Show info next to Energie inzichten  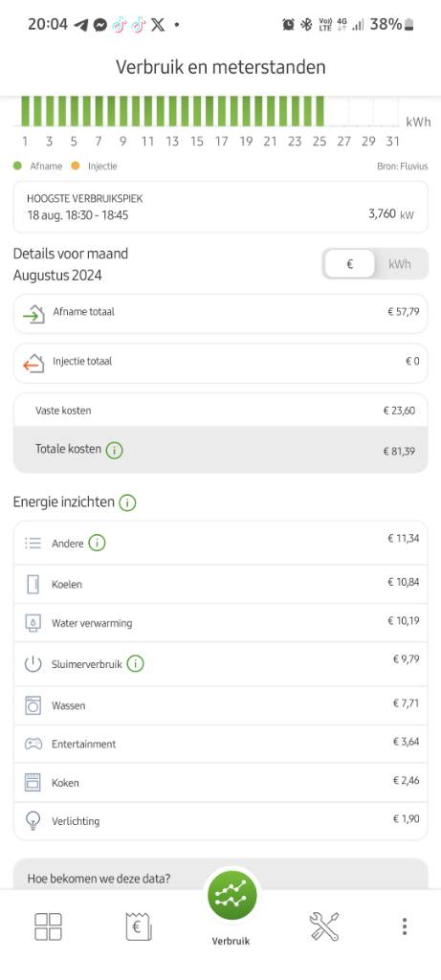pyautogui.click(x=127, y=501)
